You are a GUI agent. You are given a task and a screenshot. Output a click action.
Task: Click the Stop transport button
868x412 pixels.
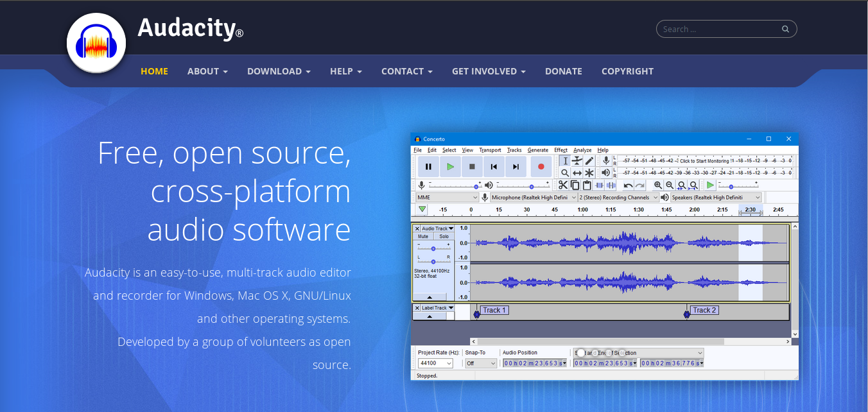pyautogui.click(x=472, y=167)
